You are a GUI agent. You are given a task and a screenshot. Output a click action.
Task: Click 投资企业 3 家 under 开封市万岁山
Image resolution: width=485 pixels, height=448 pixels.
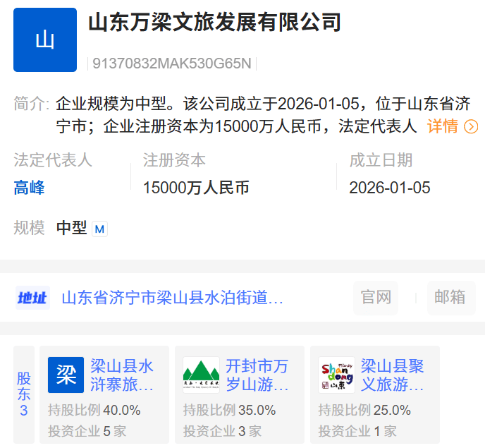pos(222,430)
